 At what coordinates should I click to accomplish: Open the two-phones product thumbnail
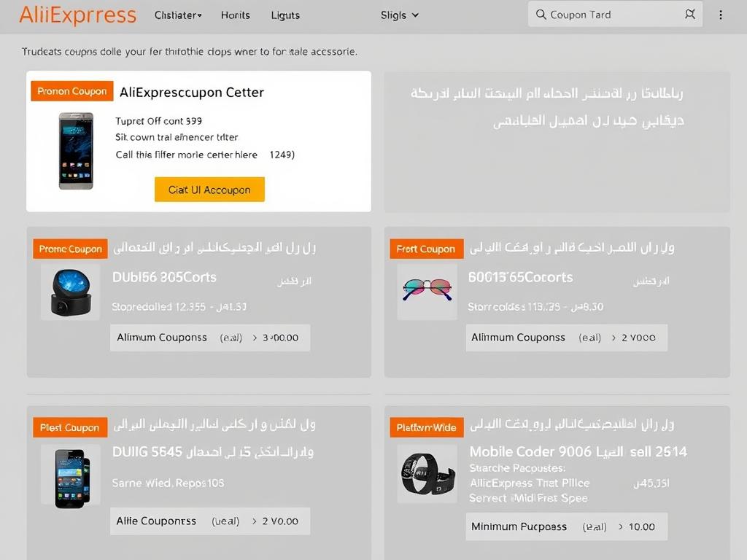tap(71, 478)
